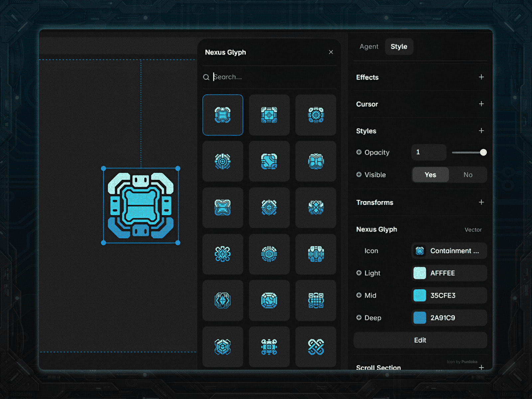Click the Nexus Glyph label in Style panel
The width and height of the screenshot is (532, 399).
(x=377, y=229)
